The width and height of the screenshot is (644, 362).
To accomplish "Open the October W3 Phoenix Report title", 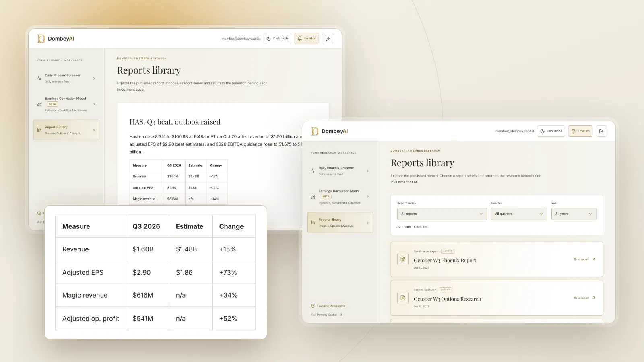I will click(445, 261).
